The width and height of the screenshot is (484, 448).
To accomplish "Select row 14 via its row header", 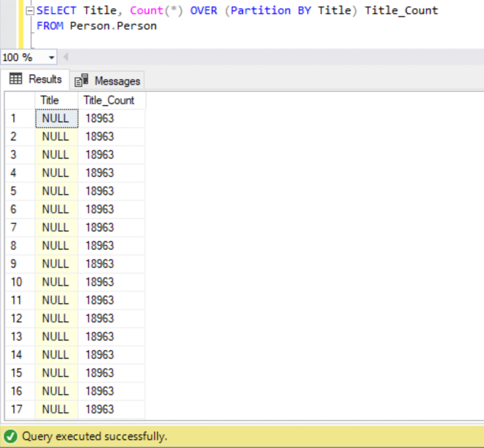I will pyautogui.click(x=20, y=354).
